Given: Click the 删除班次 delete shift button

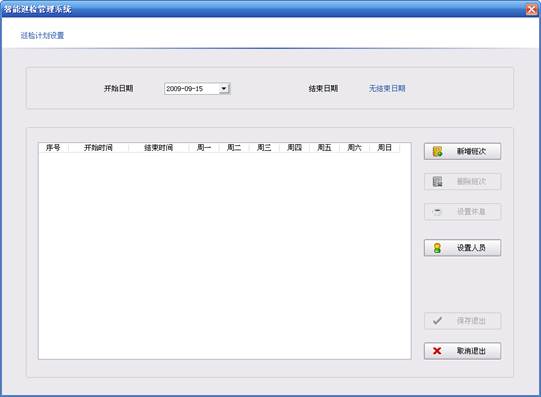Looking at the screenshot, I should tap(462, 181).
